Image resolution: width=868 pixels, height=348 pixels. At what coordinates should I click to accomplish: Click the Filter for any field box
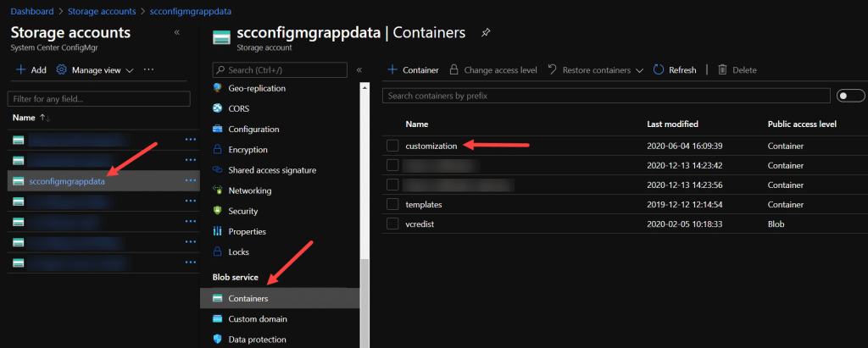(x=98, y=98)
